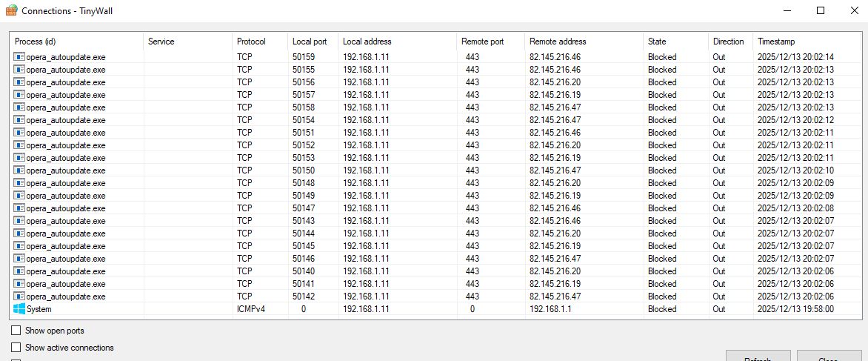Click timestamp 2025/12/13 20:02:12
This screenshot has width=868, height=361.
pos(795,119)
